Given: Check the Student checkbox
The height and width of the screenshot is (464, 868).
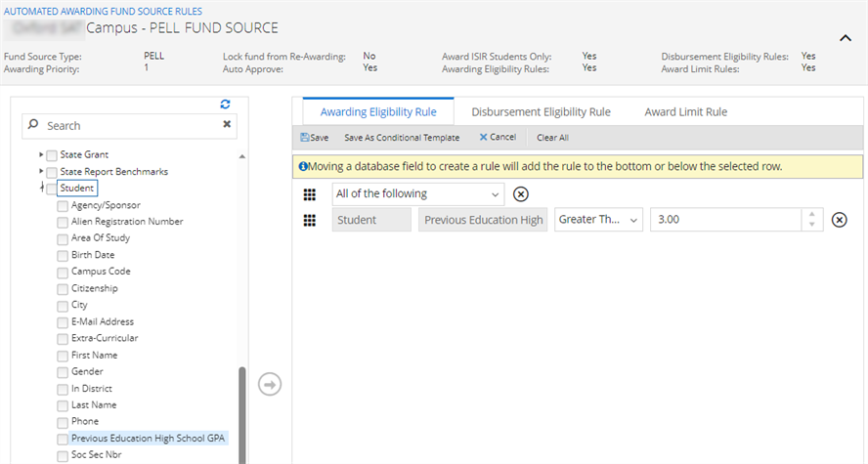Looking at the screenshot, I should [x=52, y=190].
